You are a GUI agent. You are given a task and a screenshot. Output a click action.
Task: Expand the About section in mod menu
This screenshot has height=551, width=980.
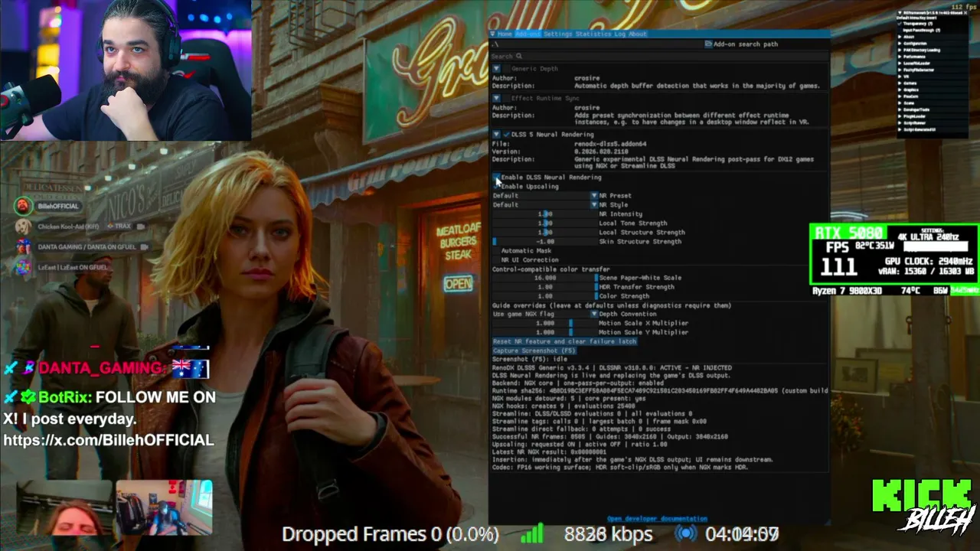(908, 37)
